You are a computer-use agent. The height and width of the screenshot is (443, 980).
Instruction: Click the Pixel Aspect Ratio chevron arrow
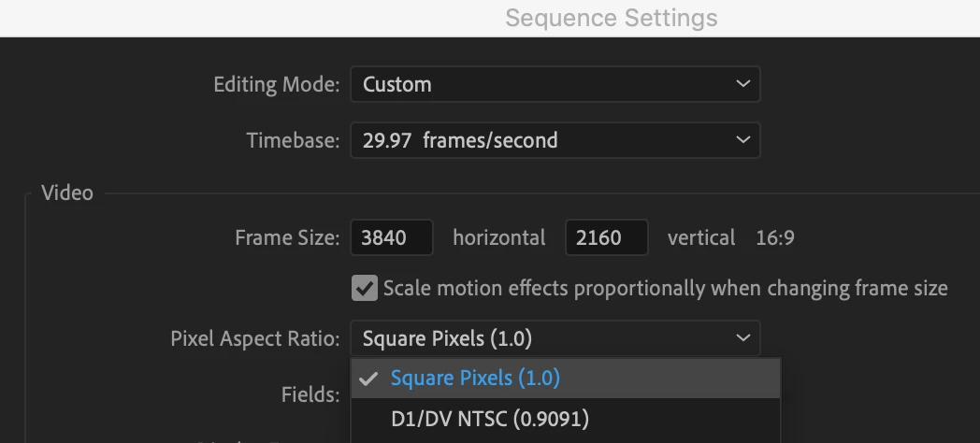[x=742, y=338]
